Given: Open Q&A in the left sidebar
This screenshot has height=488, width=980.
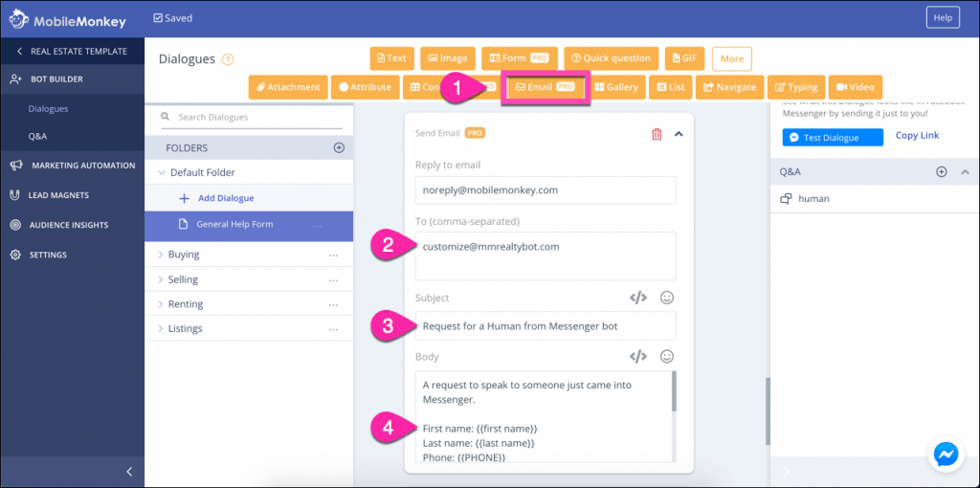Looking at the screenshot, I should [37, 136].
